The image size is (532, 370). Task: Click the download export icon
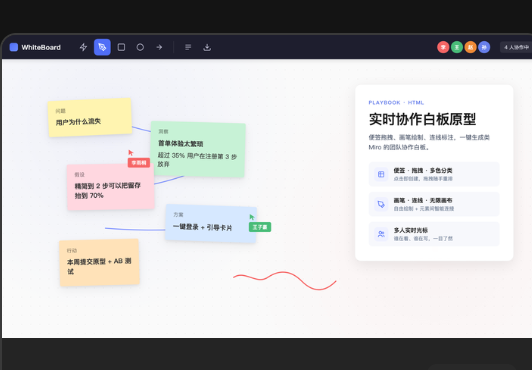pyautogui.click(x=207, y=47)
